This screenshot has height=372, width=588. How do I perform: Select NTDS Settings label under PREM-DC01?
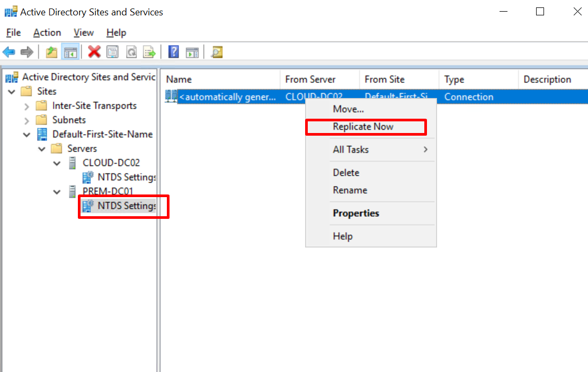point(127,206)
